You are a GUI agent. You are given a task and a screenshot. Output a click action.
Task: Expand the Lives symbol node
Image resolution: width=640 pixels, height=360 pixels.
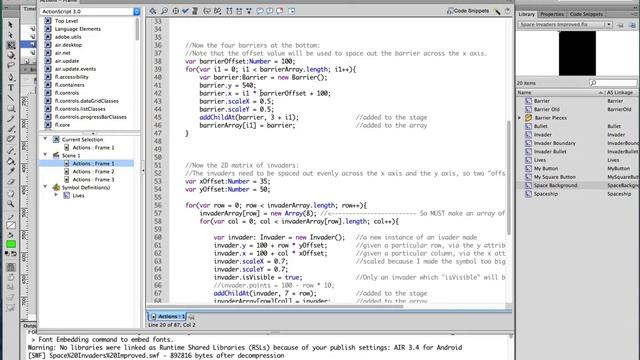coord(56,195)
